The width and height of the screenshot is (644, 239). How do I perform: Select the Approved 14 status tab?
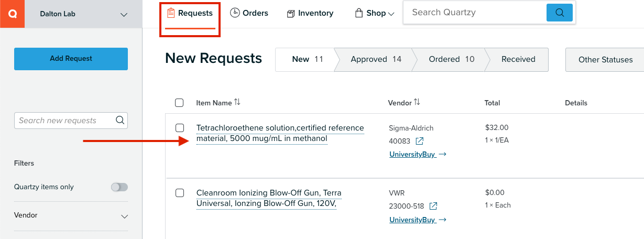click(x=376, y=59)
